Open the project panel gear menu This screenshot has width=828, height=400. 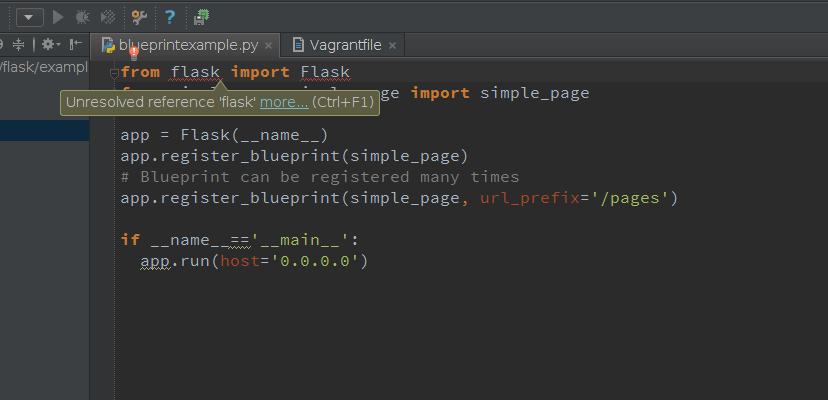coord(51,44)
